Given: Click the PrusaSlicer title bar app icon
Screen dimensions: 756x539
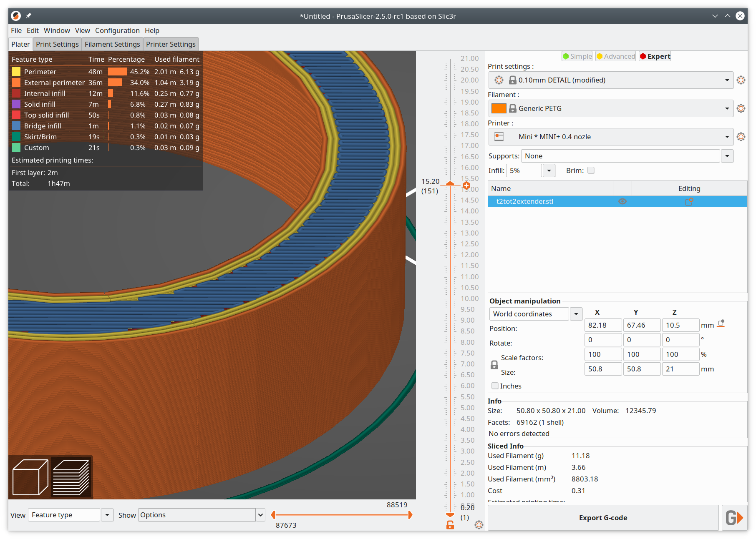Looking at the screenshot, I should [x=16, y=16].
